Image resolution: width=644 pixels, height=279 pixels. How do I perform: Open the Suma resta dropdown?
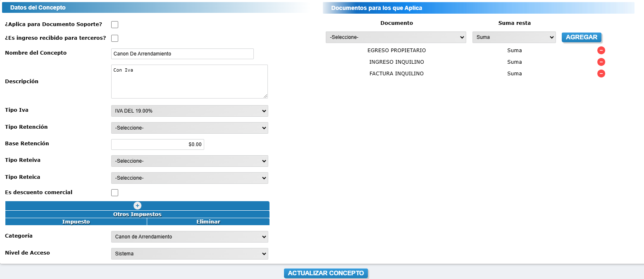click(x=514, y=37)
